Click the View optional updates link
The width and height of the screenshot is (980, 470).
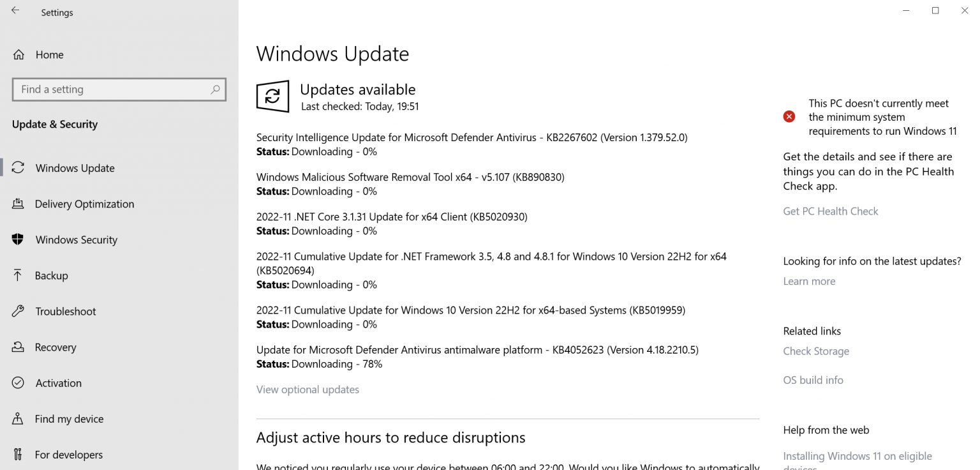click(308, 389)
